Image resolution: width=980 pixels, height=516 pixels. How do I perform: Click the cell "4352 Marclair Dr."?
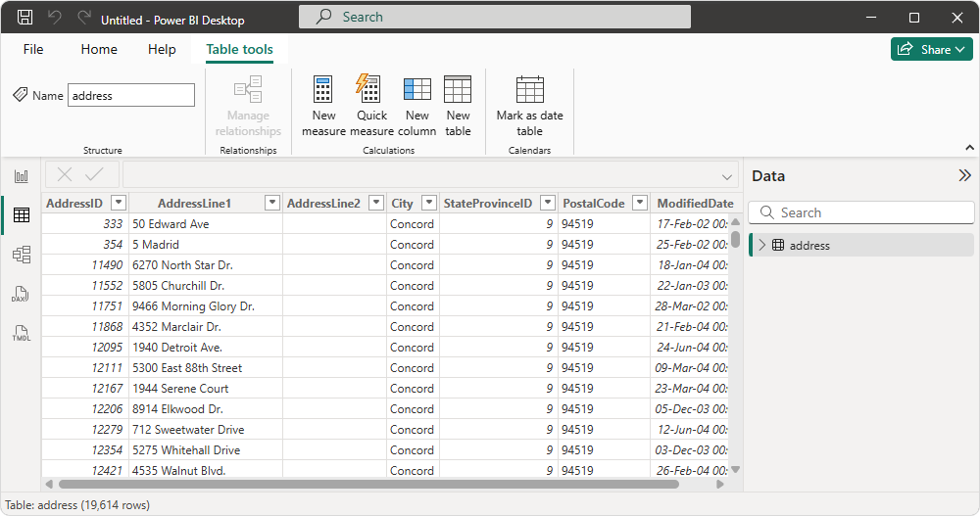click(x=206, y=327)
